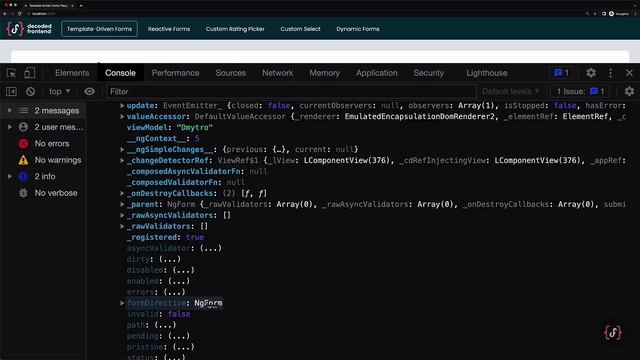
Task: Expand the _rawAsyncValidators array
Action: [122, 215]
